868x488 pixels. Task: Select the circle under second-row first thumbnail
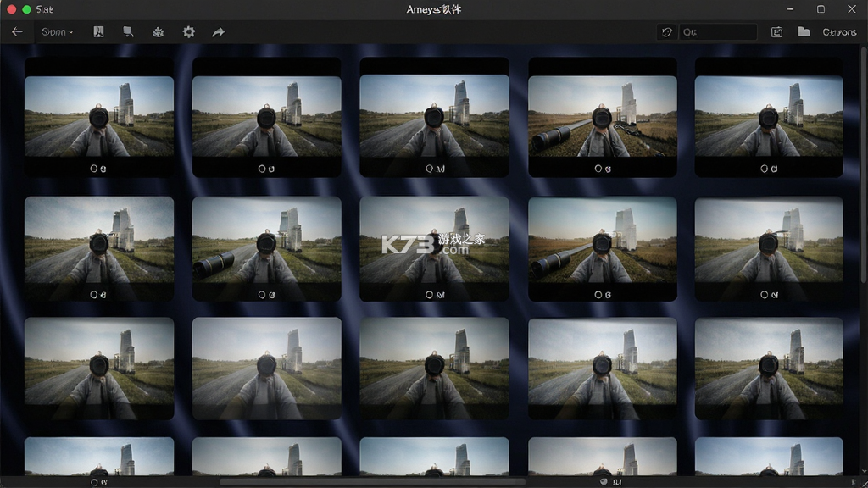(93, 295)
